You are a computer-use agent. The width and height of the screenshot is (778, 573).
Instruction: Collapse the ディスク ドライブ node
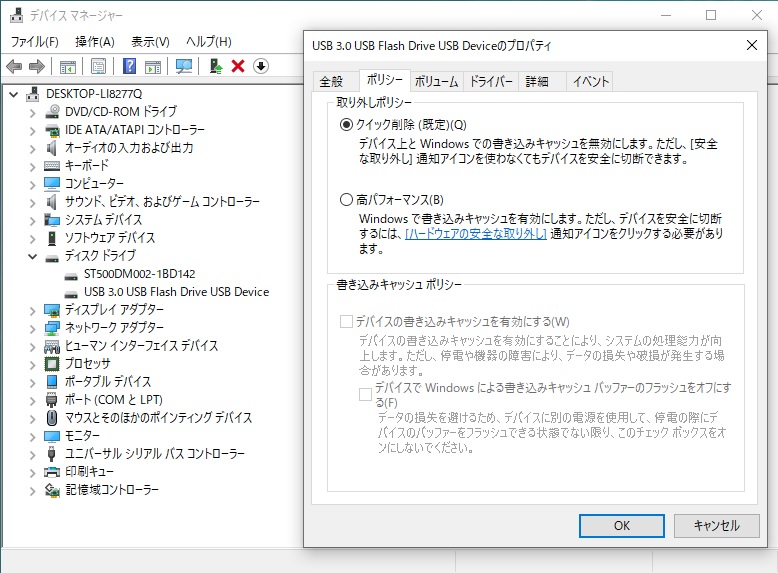[x=32, y=256]
